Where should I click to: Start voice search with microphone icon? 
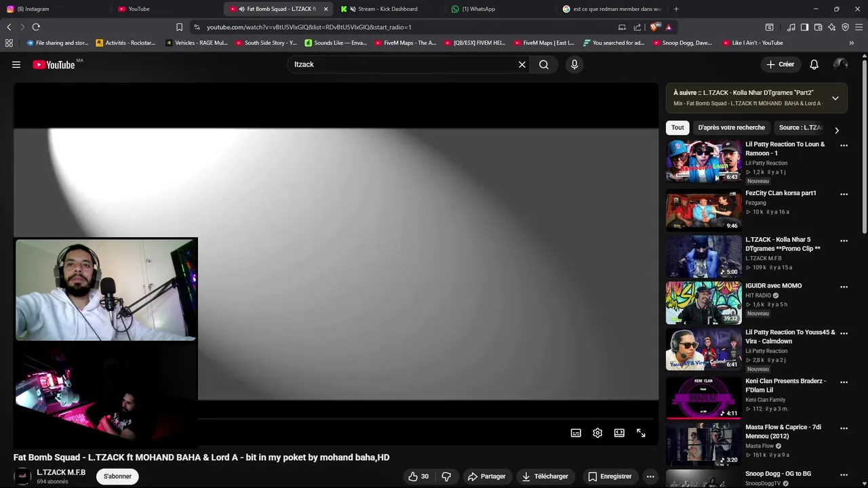tap(574, 64)
